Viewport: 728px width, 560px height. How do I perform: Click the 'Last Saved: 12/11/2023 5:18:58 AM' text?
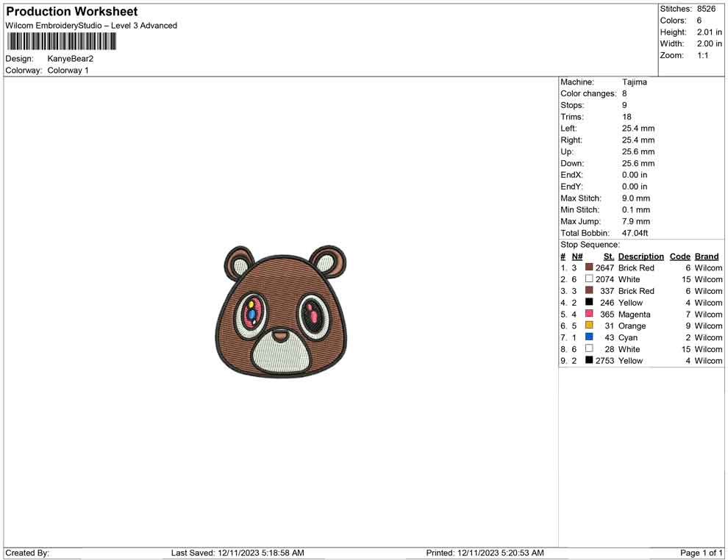click(x=238, y=553)
